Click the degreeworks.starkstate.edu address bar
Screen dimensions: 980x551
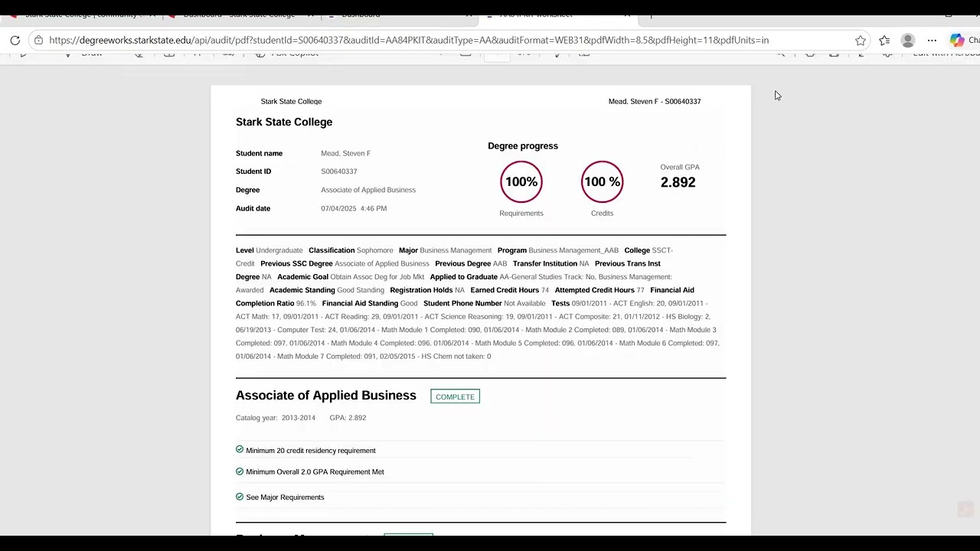tap(409, 40)
